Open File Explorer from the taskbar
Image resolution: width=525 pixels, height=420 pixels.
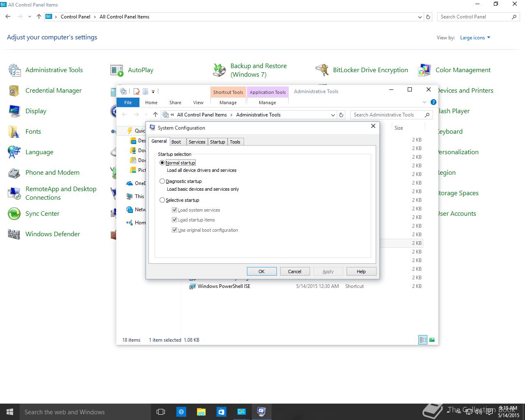tap(201, 412)
